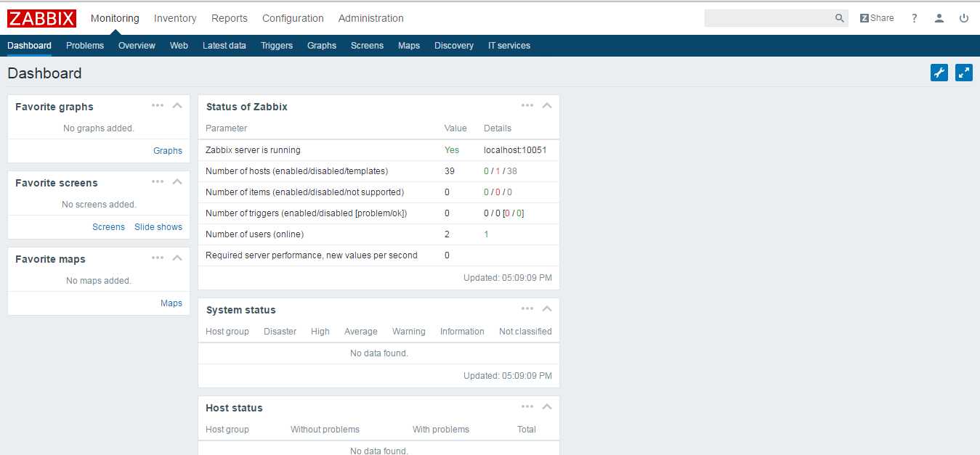The height and width of the screenshot is (455, 980).
Task: Click the ZABBIX logo
Action: pyautogui.click(x=41, y=18)
